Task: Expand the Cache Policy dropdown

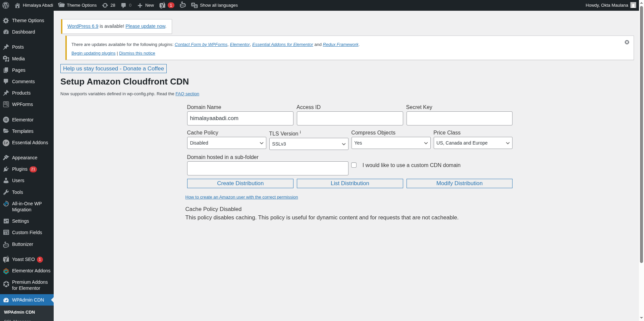Action: pyautogui.click(x=226, y=143)
